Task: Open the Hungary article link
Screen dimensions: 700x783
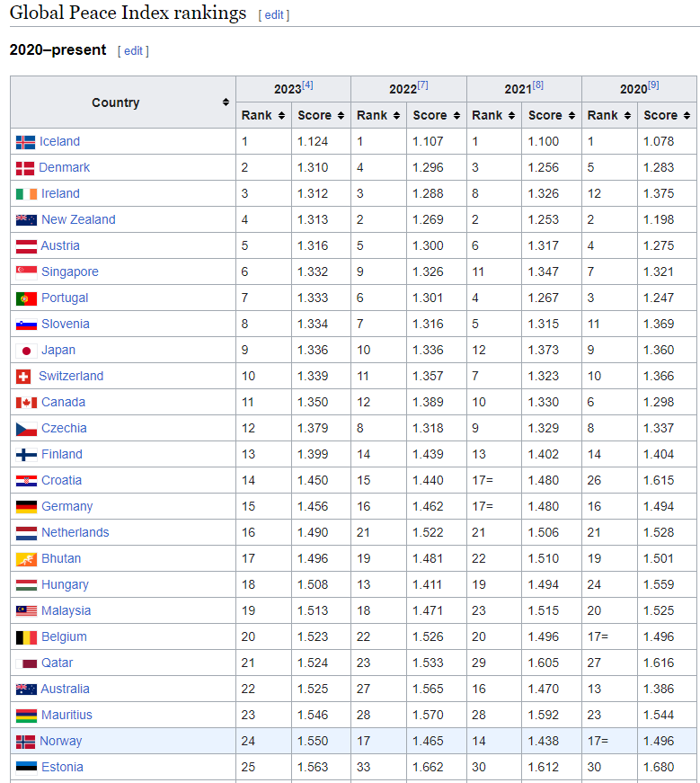Action: [65, 584]
